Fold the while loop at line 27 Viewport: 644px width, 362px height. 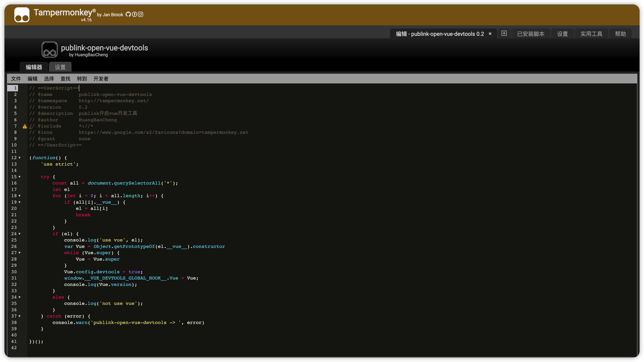point(19,253)
